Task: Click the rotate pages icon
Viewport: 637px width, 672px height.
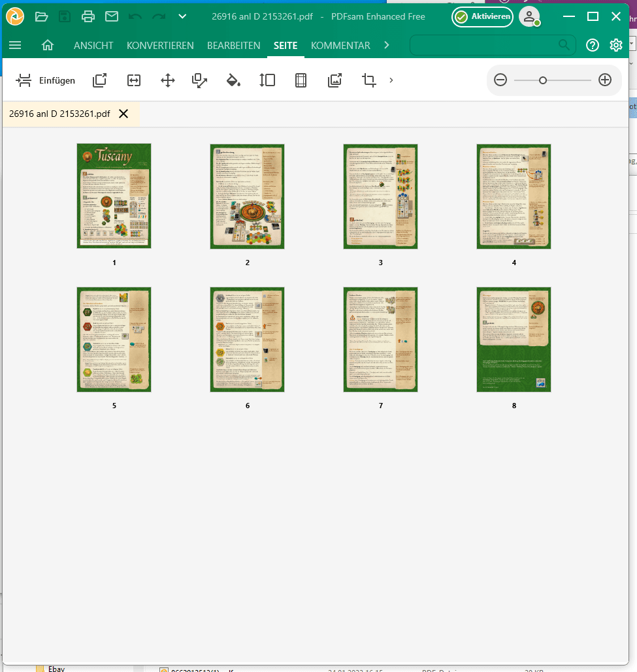Action: pos(199,80)
